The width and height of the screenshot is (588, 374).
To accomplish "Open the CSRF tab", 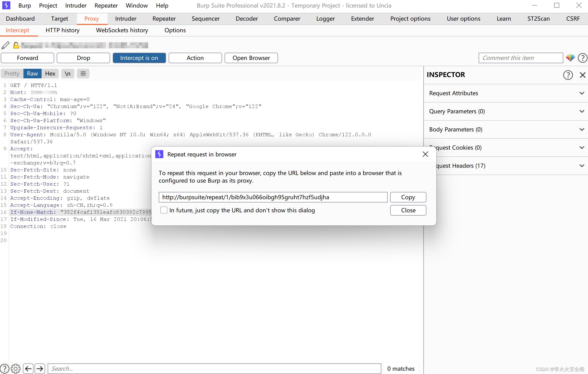I will tap(573, 19).
